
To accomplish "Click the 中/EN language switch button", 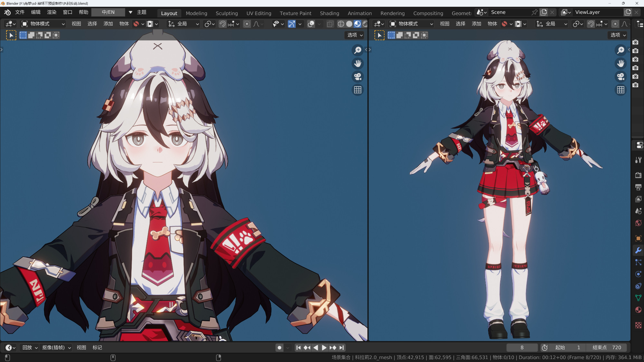I will 108,12.
